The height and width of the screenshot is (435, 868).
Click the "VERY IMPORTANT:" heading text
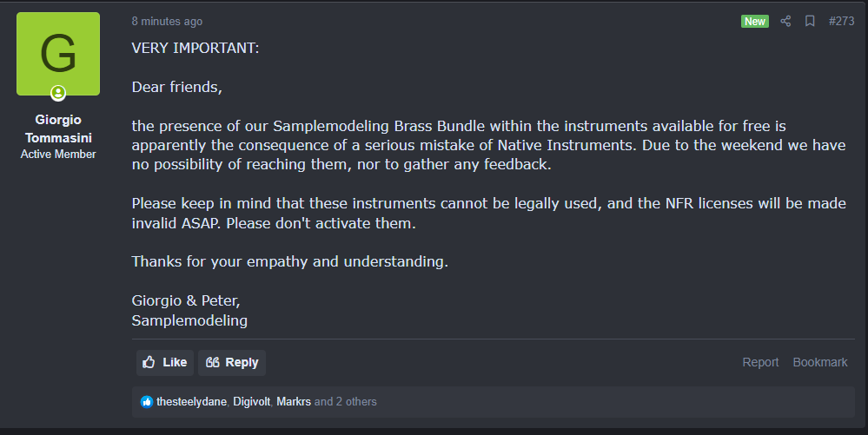(x=195, y=48)
